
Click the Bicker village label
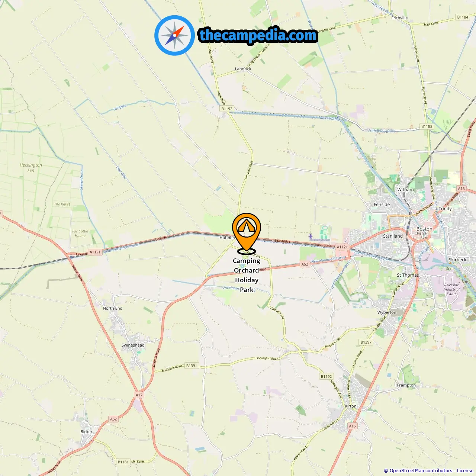[x=86, y=432]
